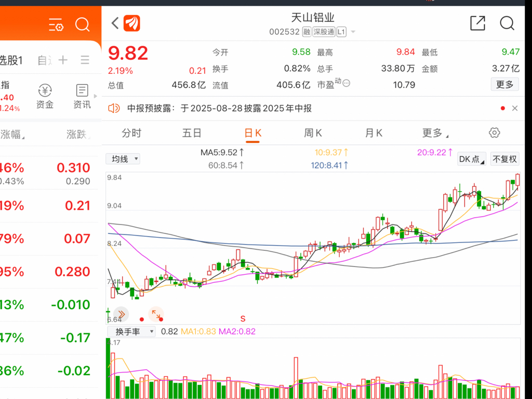Click the tallest red volume bar mid-chart
The width and height of the screenshot is (532, 399).
296,378
